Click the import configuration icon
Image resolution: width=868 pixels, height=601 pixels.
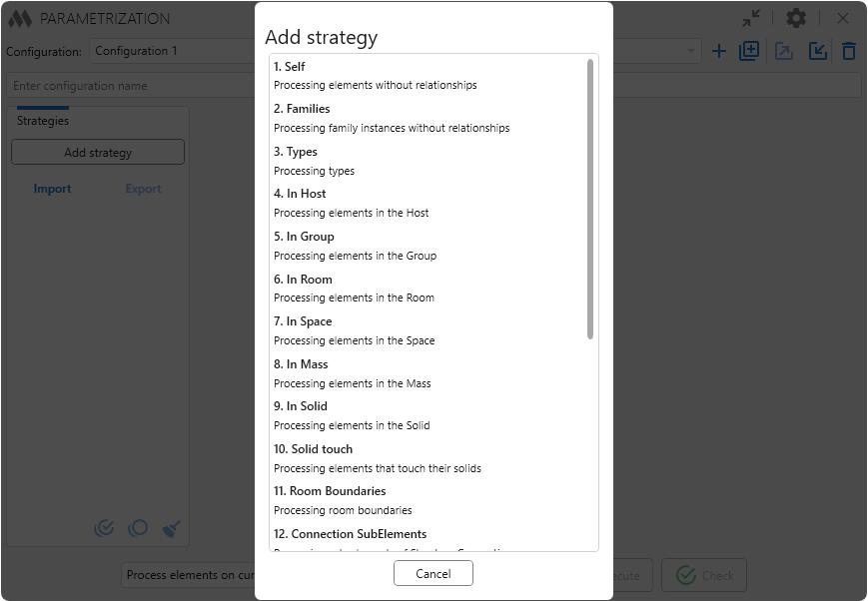click(x=818, y=51)
